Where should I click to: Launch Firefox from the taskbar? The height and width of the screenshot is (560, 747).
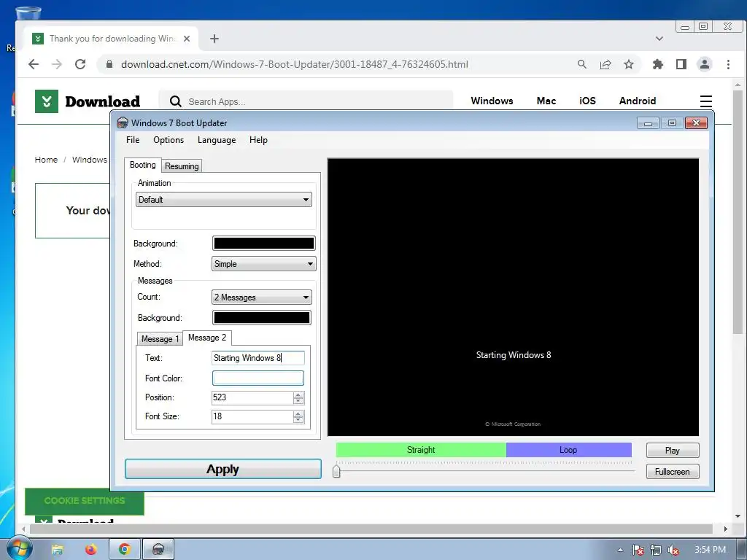coord(90,550)
